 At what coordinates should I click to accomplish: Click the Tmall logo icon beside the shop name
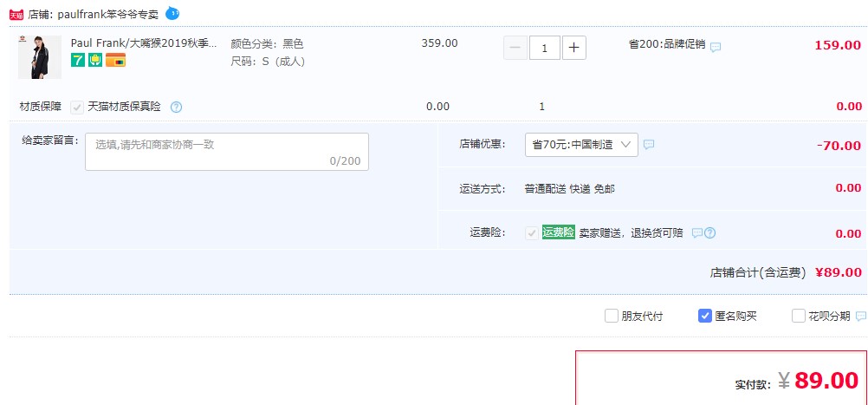click(16, 15)
